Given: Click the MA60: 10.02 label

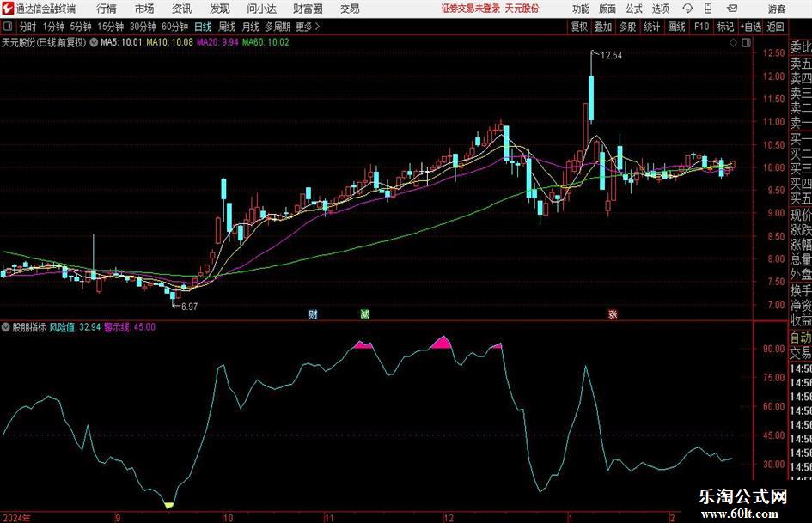Looking at the screenshot, I should coord(266,42).
